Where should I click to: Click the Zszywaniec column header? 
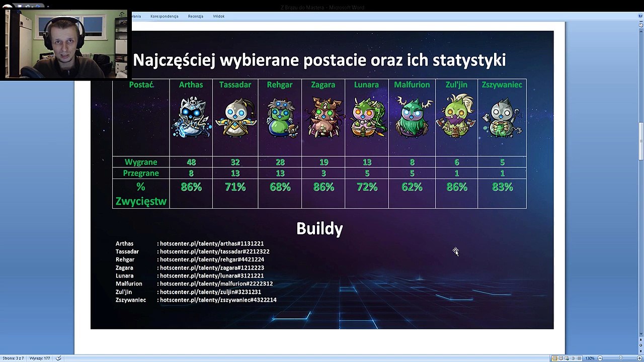502,85
